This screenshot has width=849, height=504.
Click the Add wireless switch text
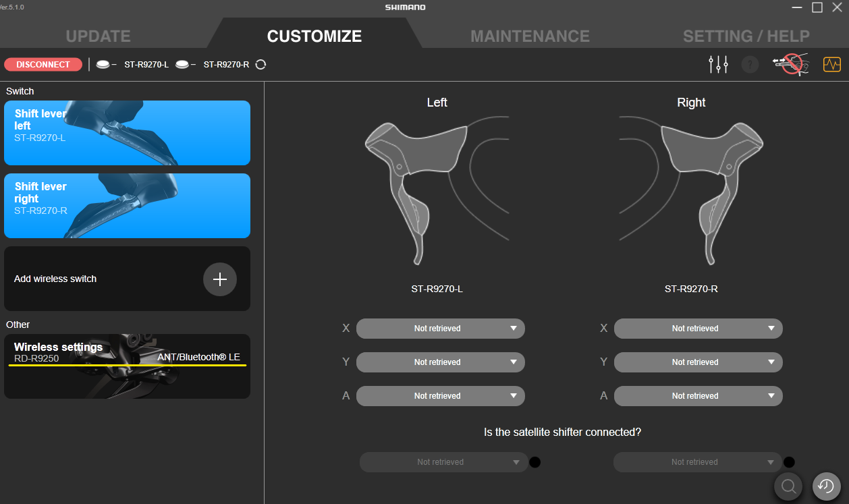[55, 279]
